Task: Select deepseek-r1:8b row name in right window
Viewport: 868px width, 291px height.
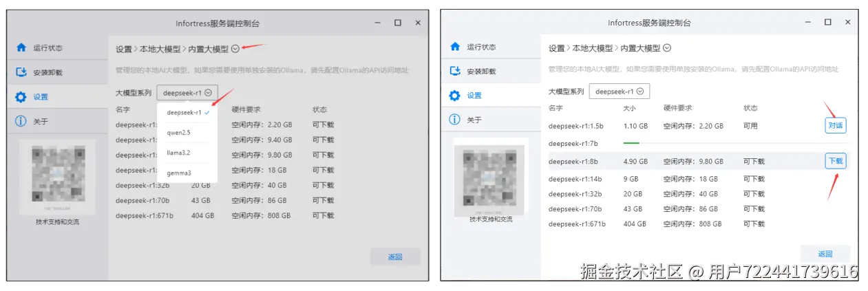Action: (573, 162)
